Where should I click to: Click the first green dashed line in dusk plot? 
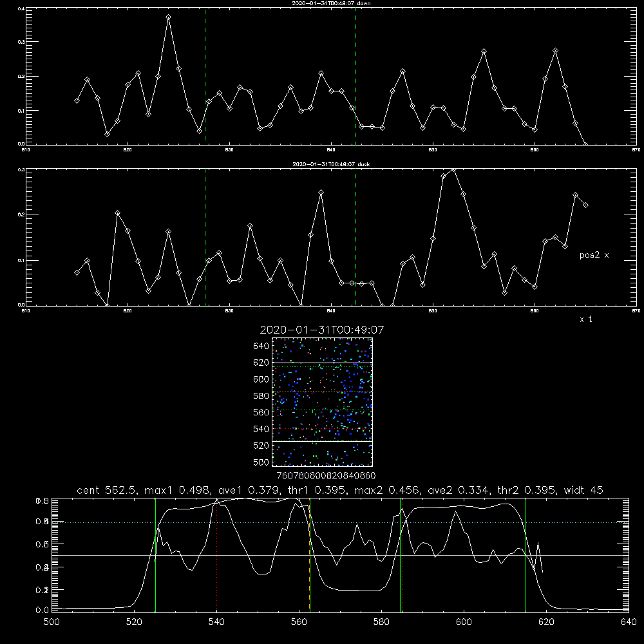205,237
